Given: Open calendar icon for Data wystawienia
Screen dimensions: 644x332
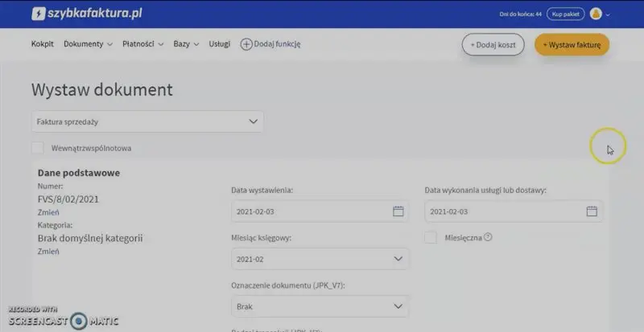Looking at the screenshot, I should (x=398, y=211).
